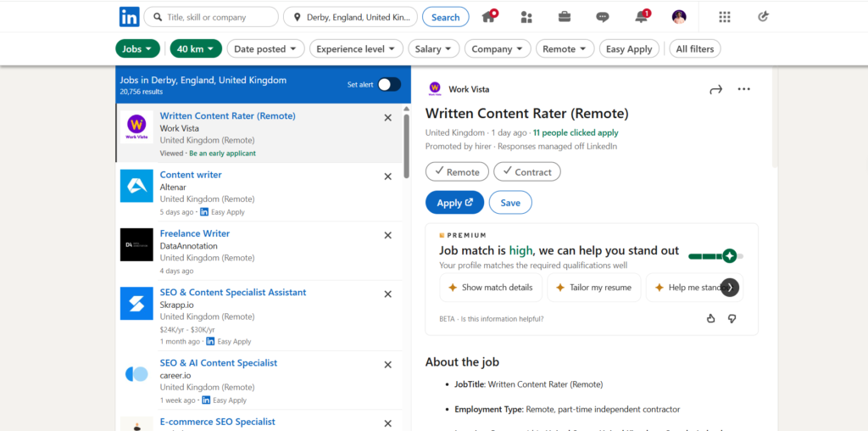
Task: Click thumbs down not helpful icon
Action: coord(732,318)
